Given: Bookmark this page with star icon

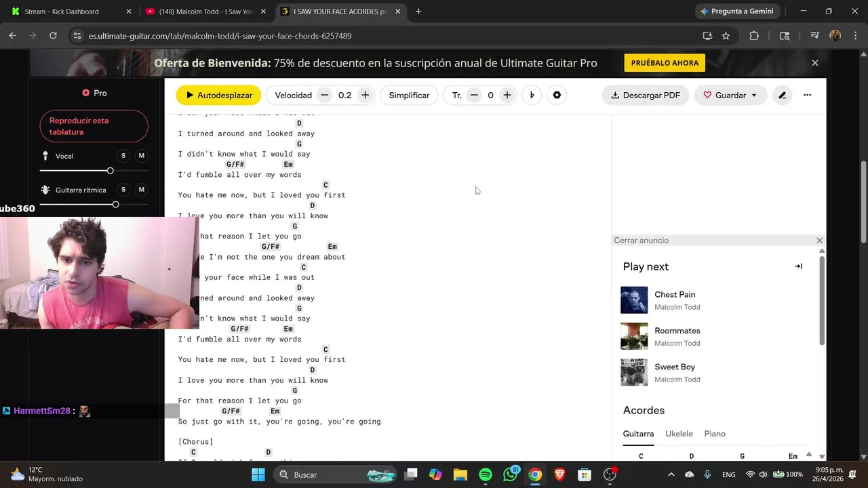Looking at the screenshot, I should (726, 36).
